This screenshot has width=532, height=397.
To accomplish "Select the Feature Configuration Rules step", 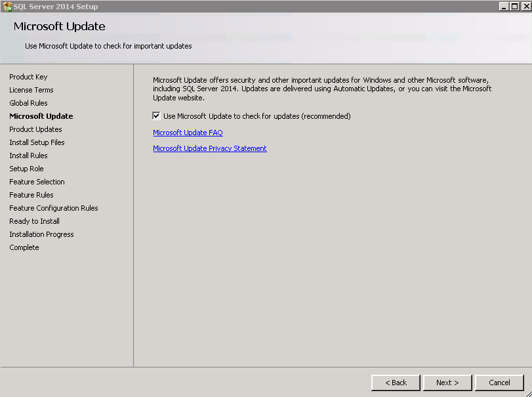I will coord(54,208).
